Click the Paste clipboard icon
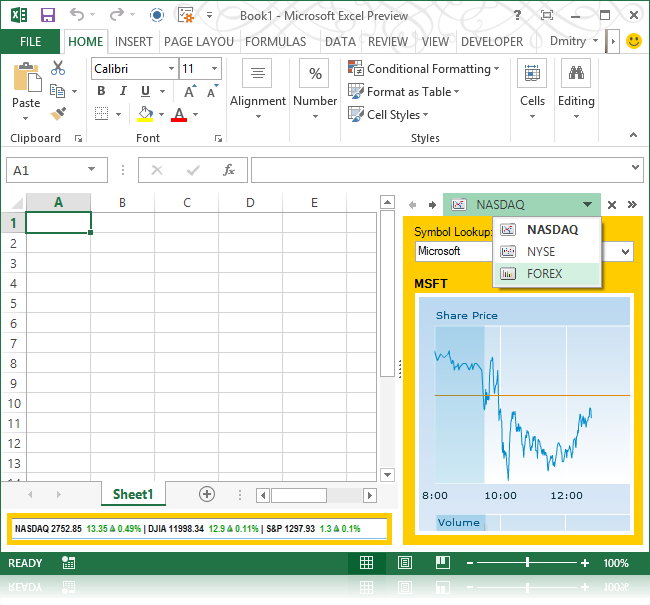650x605 pixels. click(x=27, y=77)
